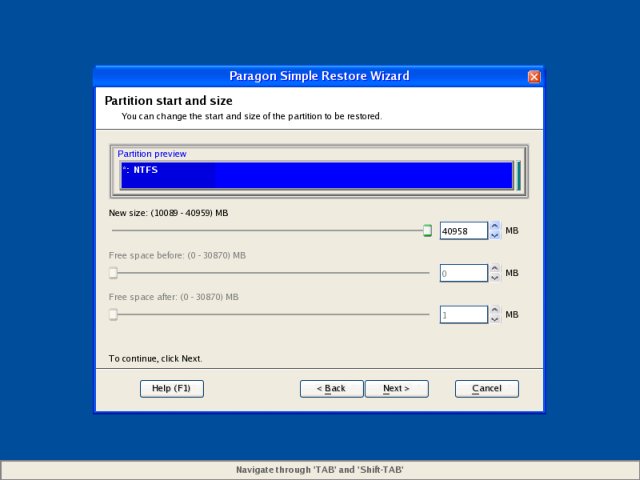
Task: Decrease Free space after with down arrow
Action: tap(495, 319)
